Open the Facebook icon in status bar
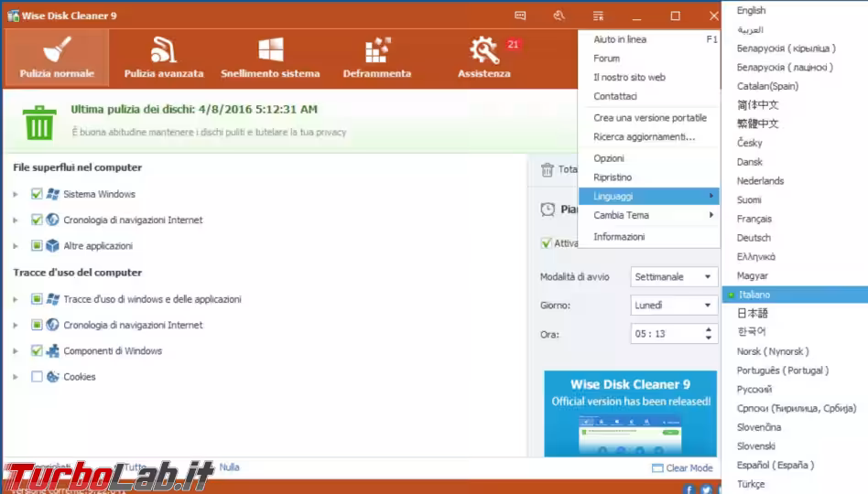868x494 pixels. 689,489
